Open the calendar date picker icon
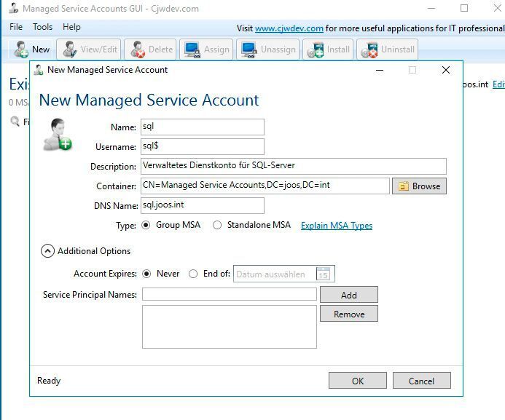505x420 pixels. pyautogui.click(x=324, y=274)
